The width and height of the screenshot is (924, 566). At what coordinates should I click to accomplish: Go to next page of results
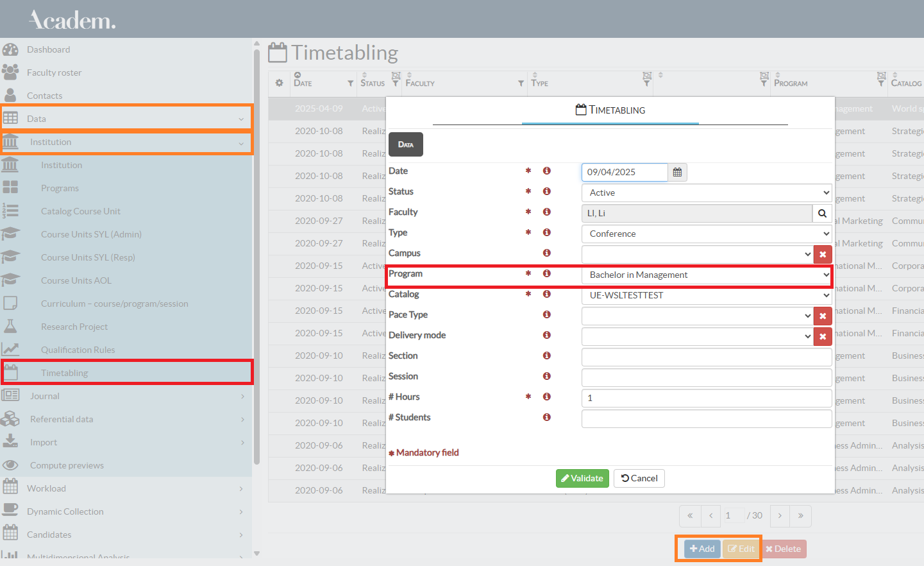780,515
